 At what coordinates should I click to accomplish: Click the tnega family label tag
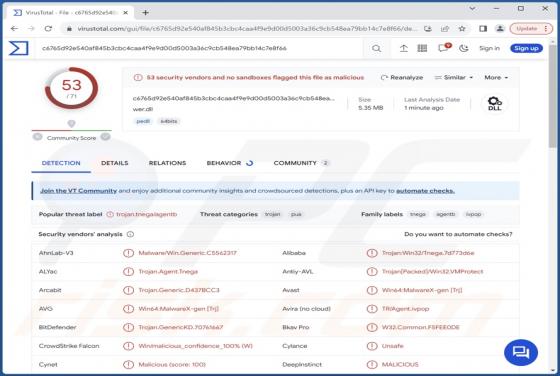click(418, 214)
